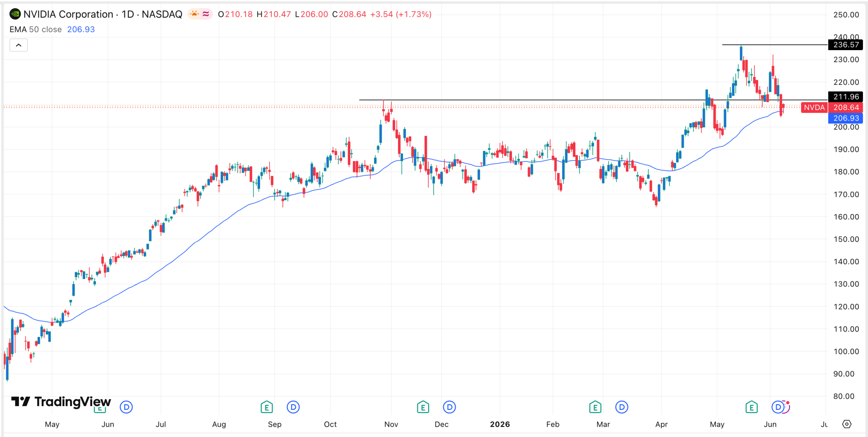The height and width of the screenshot is (437, 868).
Task: Click the 80.00 price axis label
Action: click(x=844, y=396)
